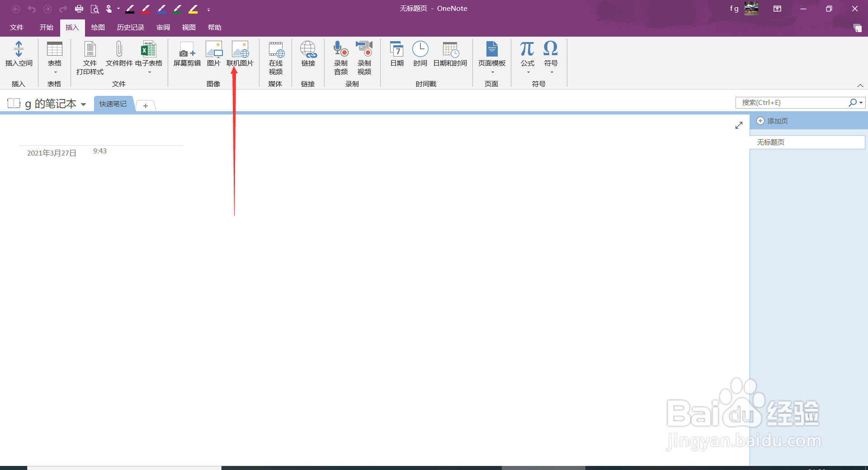Select the blue pen in the toolbar
The image size is (868, 470).
(x=161, y=9)
